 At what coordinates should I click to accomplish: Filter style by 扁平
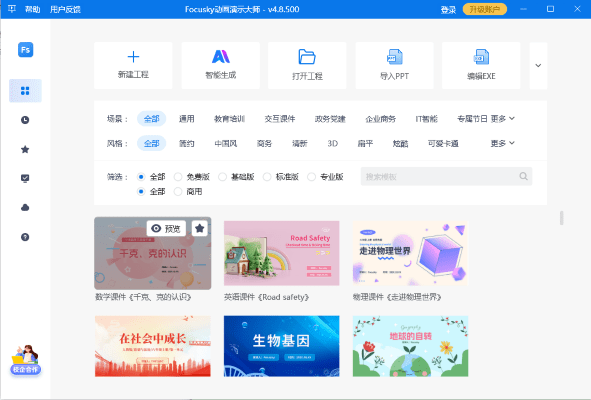click(365, 143)
